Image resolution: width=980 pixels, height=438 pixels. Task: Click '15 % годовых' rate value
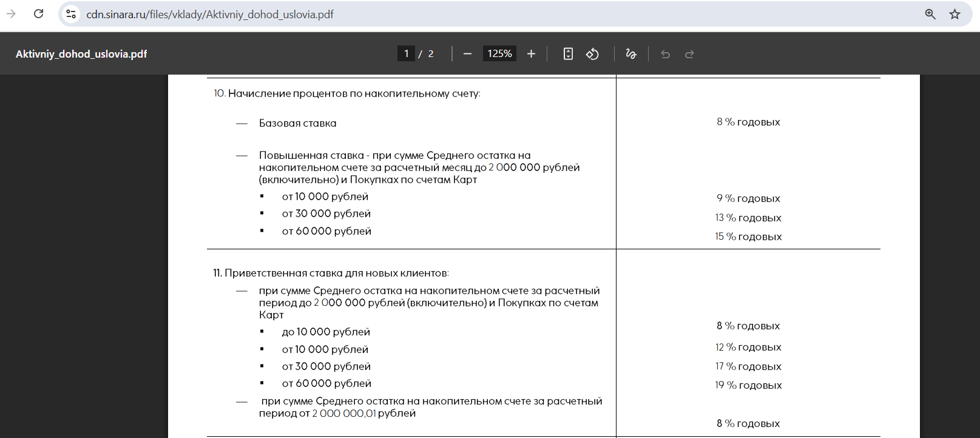tap(748, 237)
